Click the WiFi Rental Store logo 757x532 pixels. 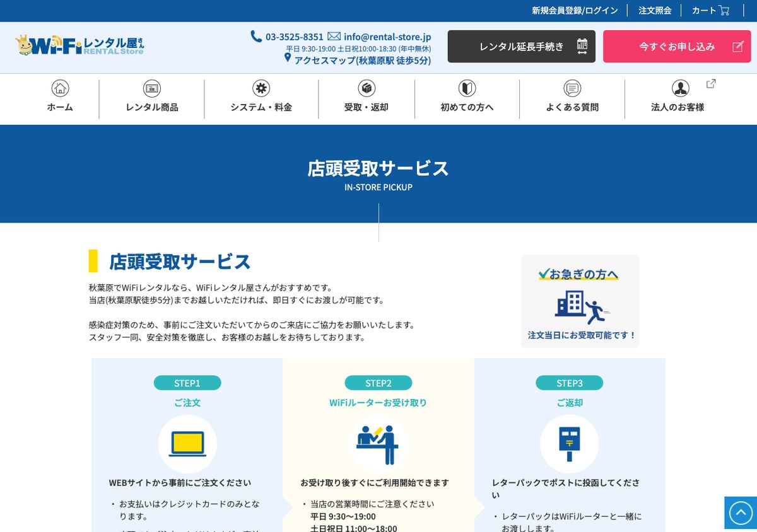pos(80,45)
